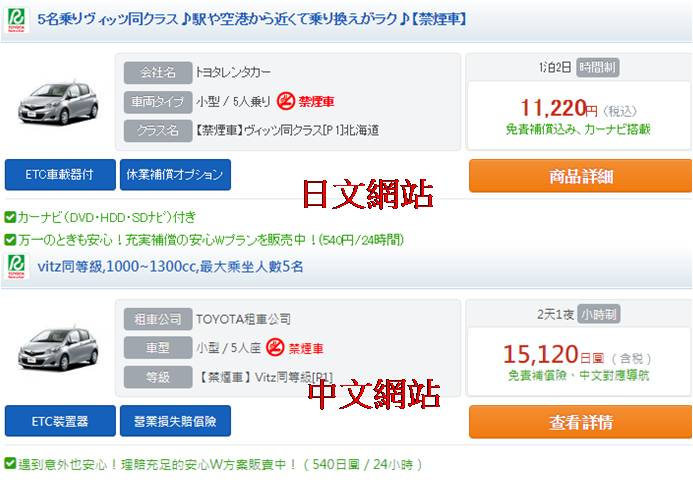Viewport: 693px width, 482px height.
Task: Click check icon beside 万一のときも安心 line
Action: (10, 240)
